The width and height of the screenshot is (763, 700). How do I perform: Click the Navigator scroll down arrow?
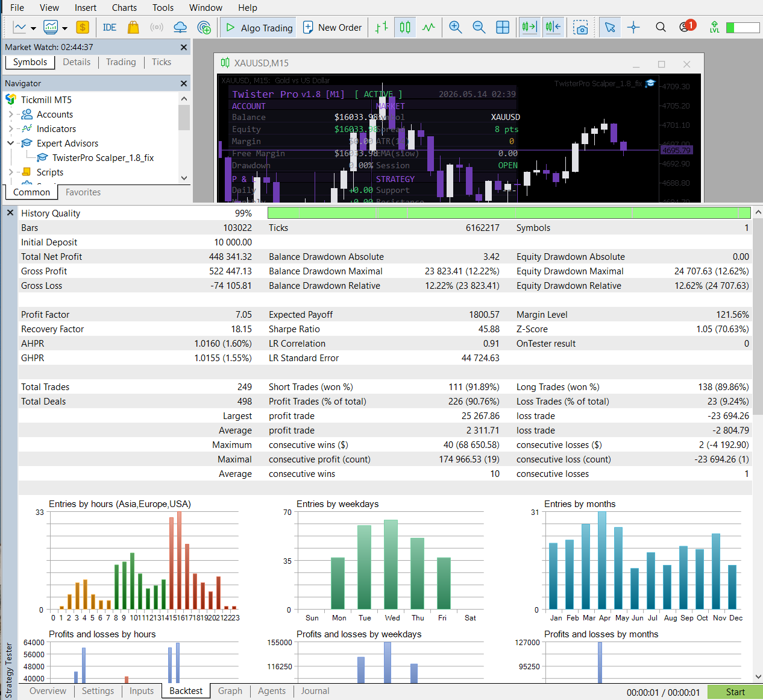coord(184,178)
